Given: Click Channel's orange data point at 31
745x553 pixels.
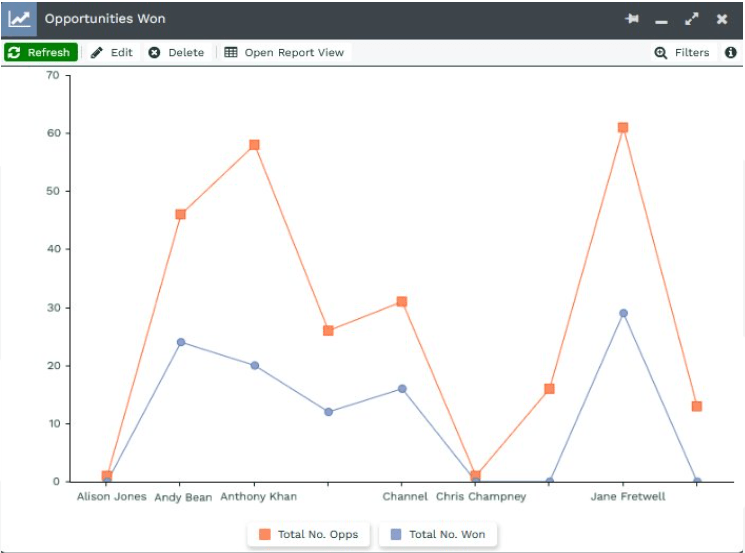Looking at the screenshot, I should (402, 302).
